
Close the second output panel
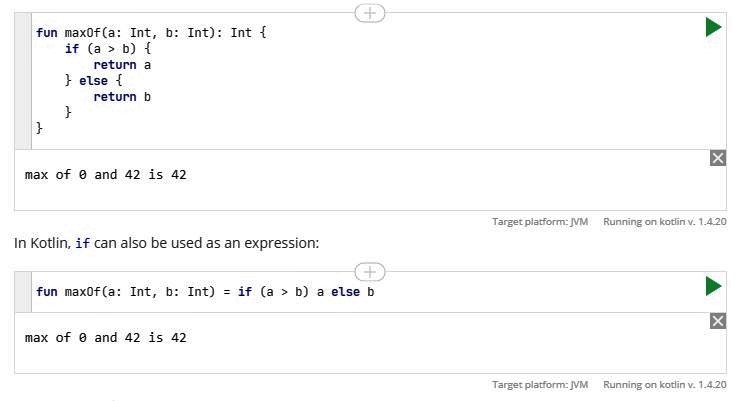717,321
